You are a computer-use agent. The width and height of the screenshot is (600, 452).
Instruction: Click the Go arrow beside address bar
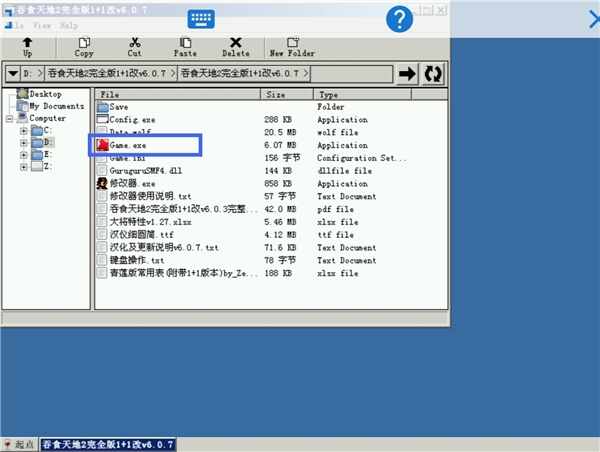tap(407, 73)
